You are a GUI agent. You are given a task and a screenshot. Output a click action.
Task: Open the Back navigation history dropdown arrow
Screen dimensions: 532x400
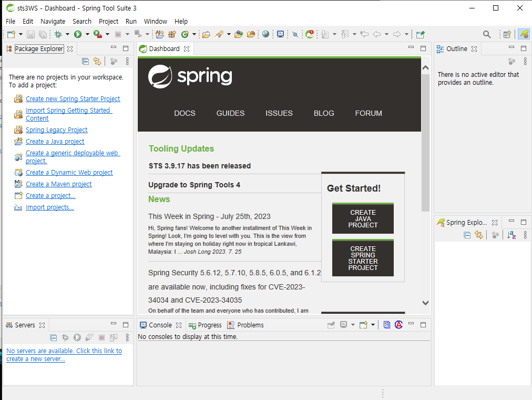coord(386,34)
